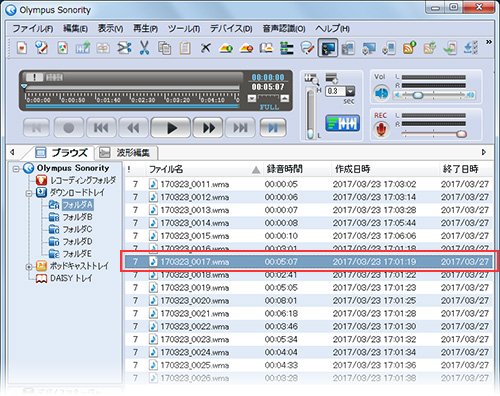The width and height of the screenshot is (500, 396).
Task: Click the green tree list view icon
Action: 287,48
